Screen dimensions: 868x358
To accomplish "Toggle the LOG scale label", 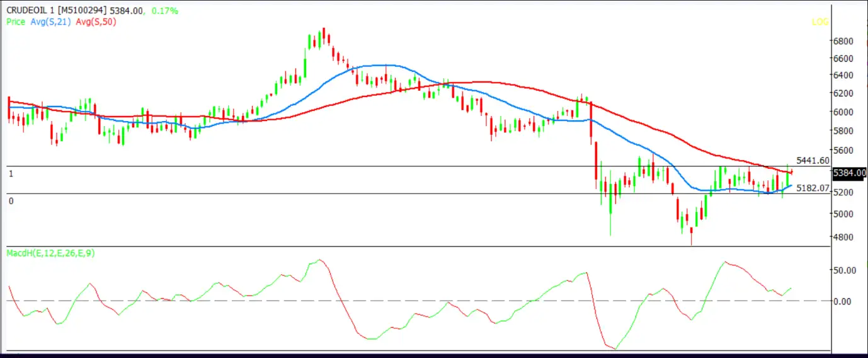I will point(819,21).
